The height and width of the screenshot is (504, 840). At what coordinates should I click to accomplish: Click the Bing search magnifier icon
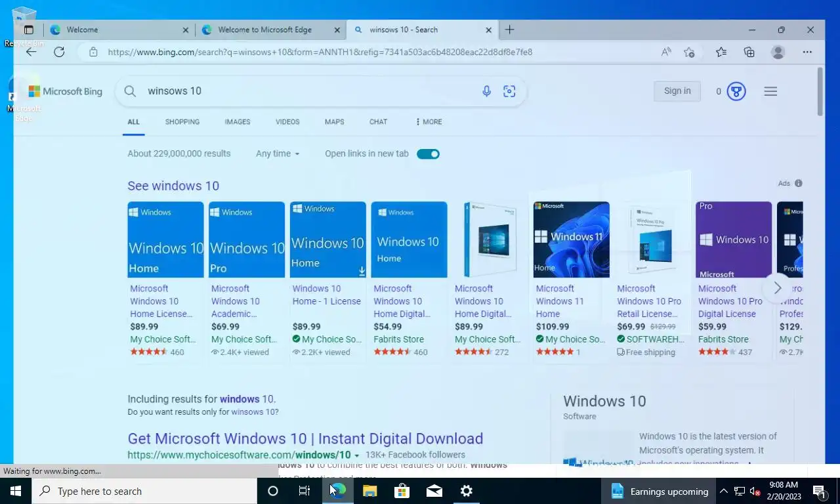(x=130, y=91)
